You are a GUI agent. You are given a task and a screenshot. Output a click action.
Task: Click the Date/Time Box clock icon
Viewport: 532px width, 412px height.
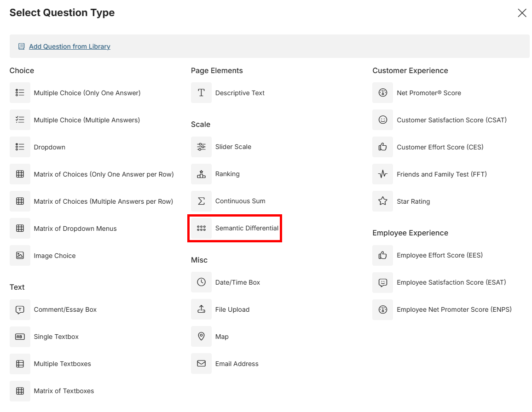pyautogui.click(x=201, y=282)
